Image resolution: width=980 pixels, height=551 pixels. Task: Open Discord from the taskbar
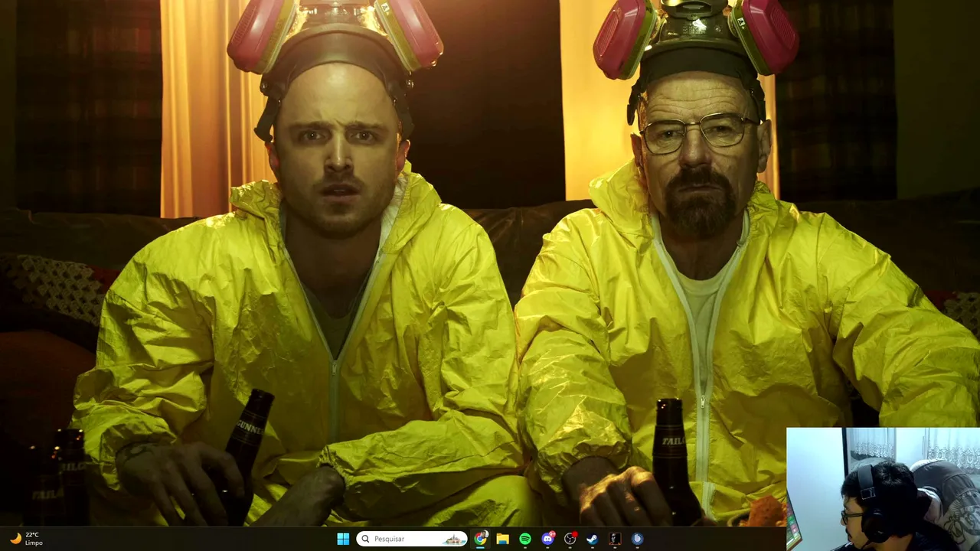pyautogui.click(x=547, y=539)
